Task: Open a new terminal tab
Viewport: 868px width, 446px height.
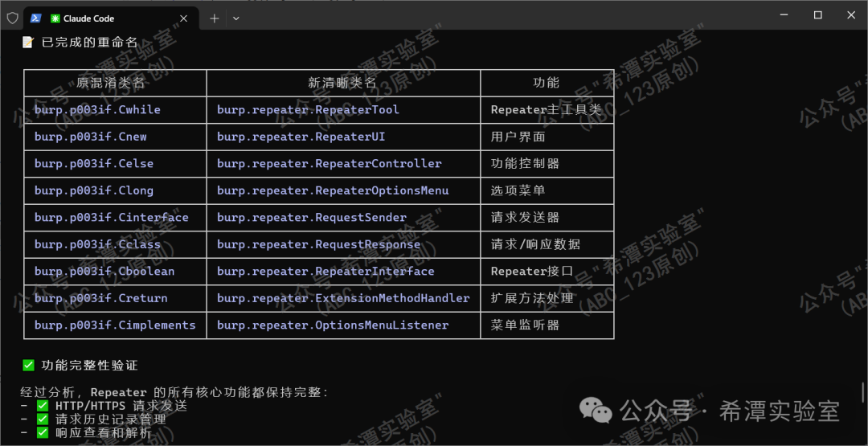Action: pos(215,18)
